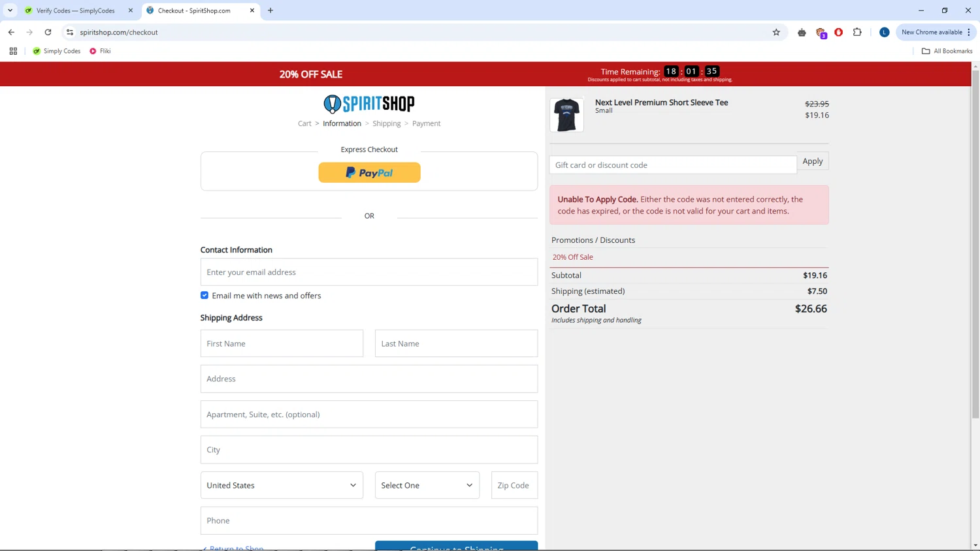Click the page vertical scrollbar
This screenshot has width=980, height=551.
[x=975, y=243]
